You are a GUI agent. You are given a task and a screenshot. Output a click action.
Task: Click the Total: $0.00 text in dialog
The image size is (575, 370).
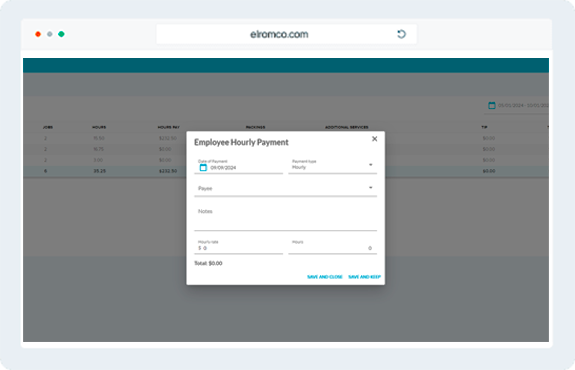click(208, 263)
